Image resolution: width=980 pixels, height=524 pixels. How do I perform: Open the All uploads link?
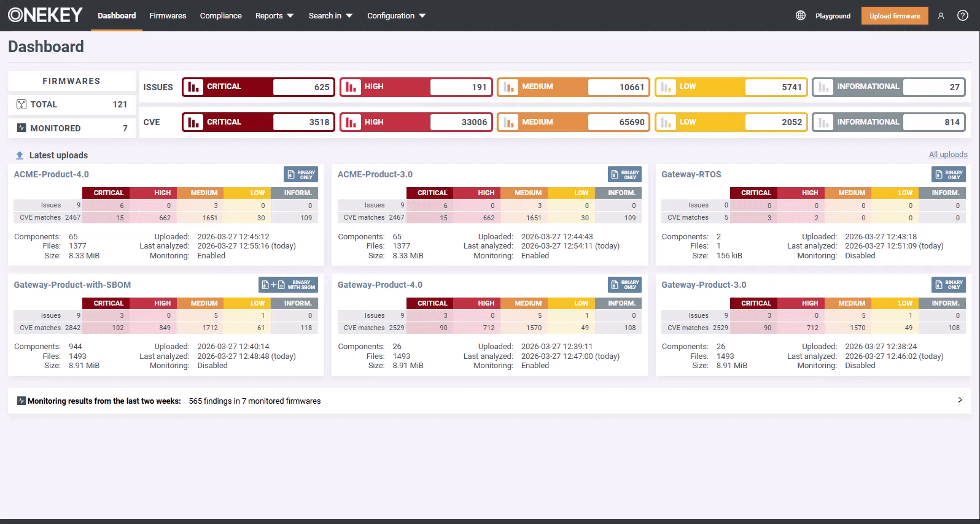[x=947, y=155]
